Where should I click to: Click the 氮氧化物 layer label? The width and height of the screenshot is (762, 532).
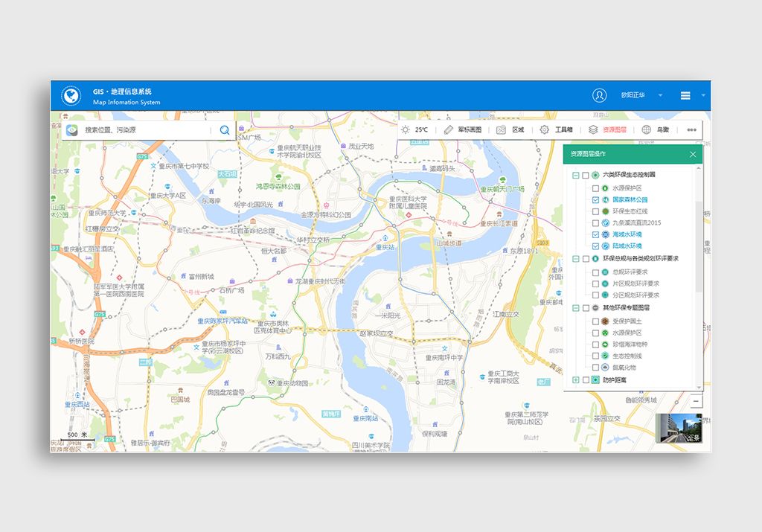pos(624,368)
